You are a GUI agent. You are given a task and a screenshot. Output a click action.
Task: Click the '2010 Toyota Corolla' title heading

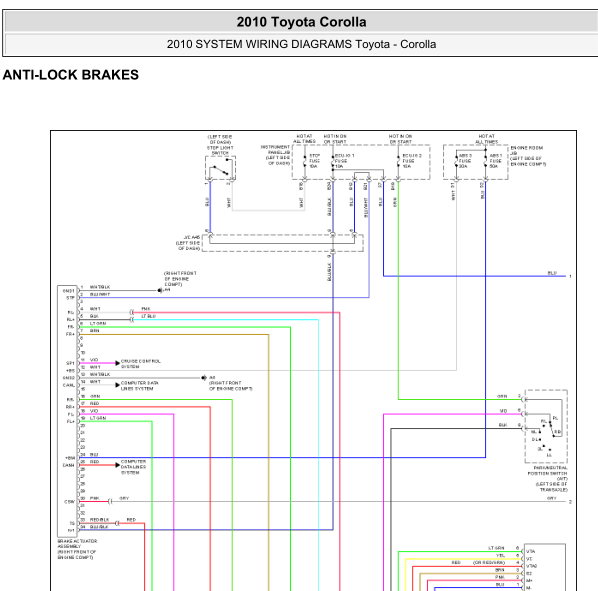click(x=301, y=22)
